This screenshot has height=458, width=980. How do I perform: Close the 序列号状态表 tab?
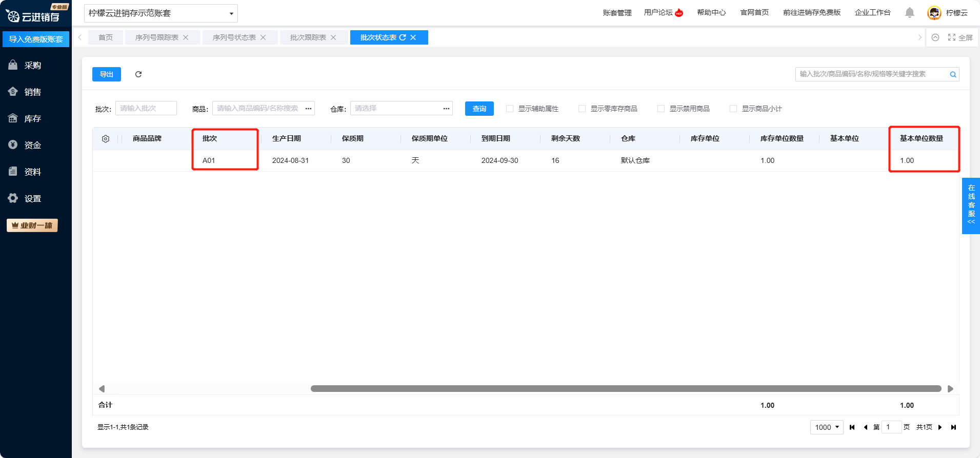263,37
